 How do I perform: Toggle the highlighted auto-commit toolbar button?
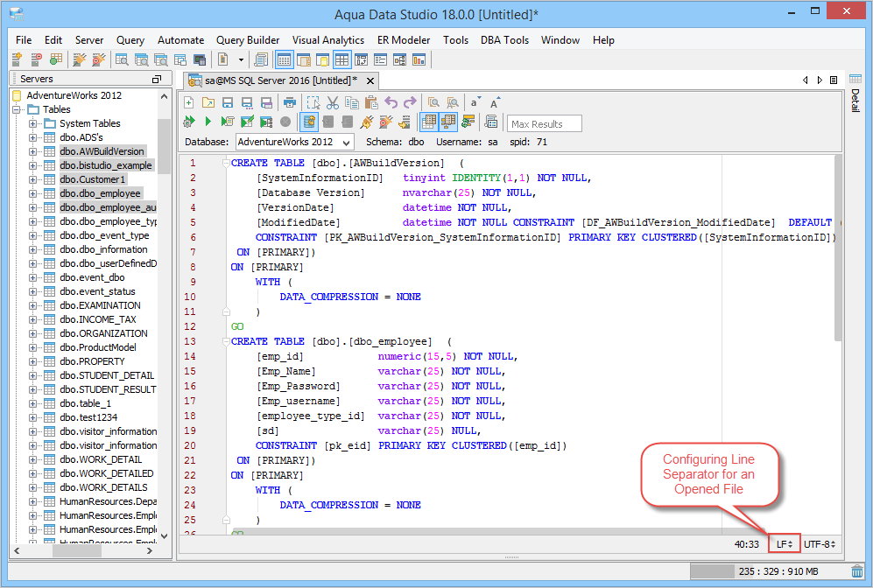(x=308, y=122)
